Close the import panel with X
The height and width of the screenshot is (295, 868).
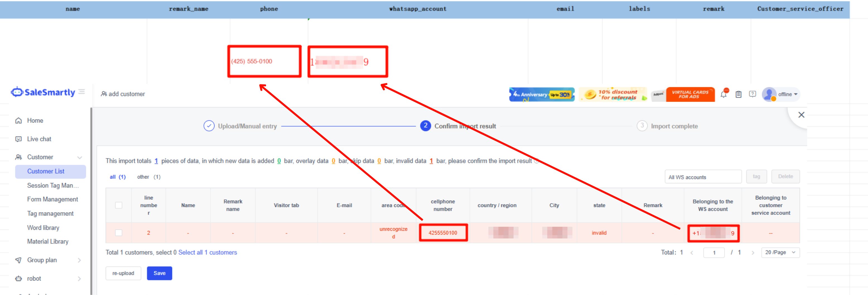coord(801,115)
